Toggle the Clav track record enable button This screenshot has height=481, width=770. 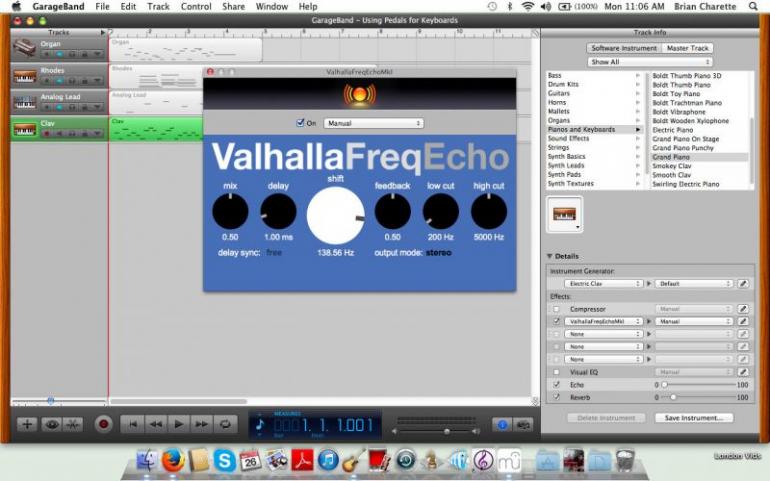coord(47,133)
